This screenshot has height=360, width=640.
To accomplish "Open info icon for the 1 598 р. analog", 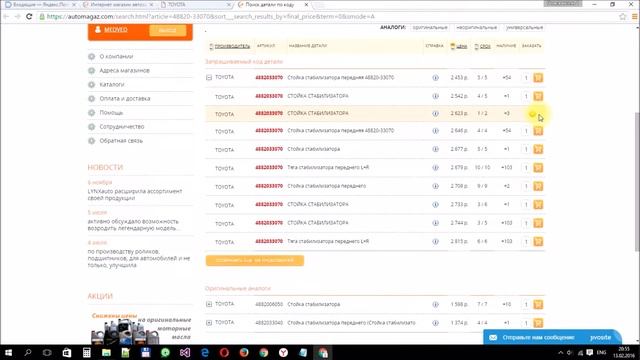I will (436, 304).
